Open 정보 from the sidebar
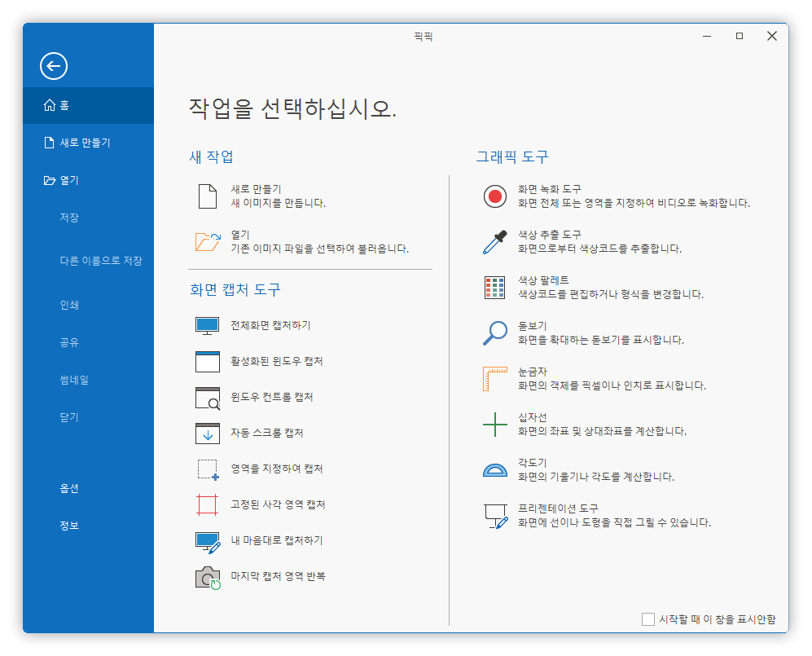 tap(69, 526)
